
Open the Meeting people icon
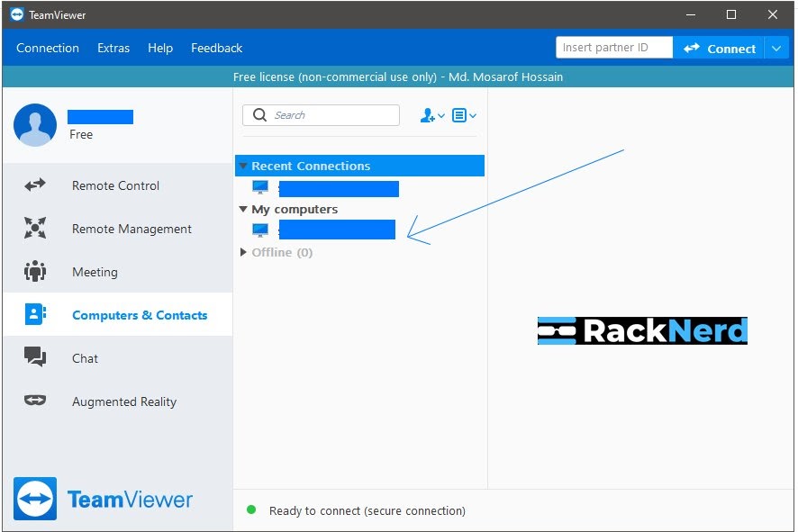click(x=35, y=271)
